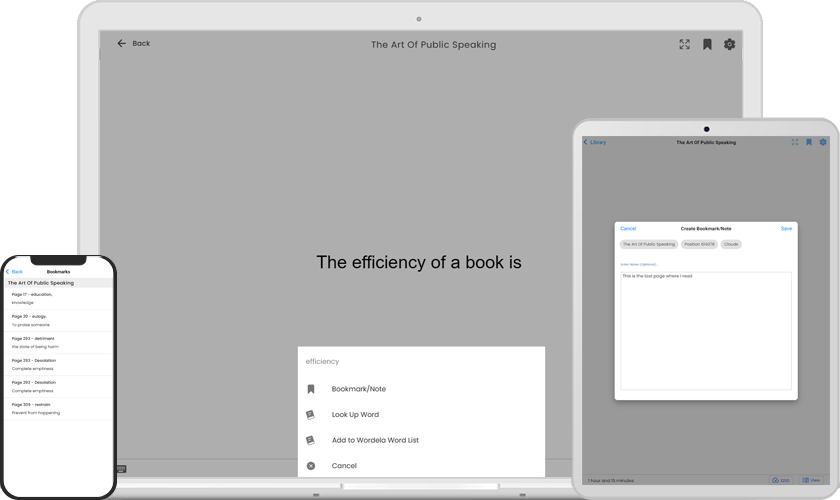
Task: Click the icon beside Add to Wordela Word List
Action: 310,441
